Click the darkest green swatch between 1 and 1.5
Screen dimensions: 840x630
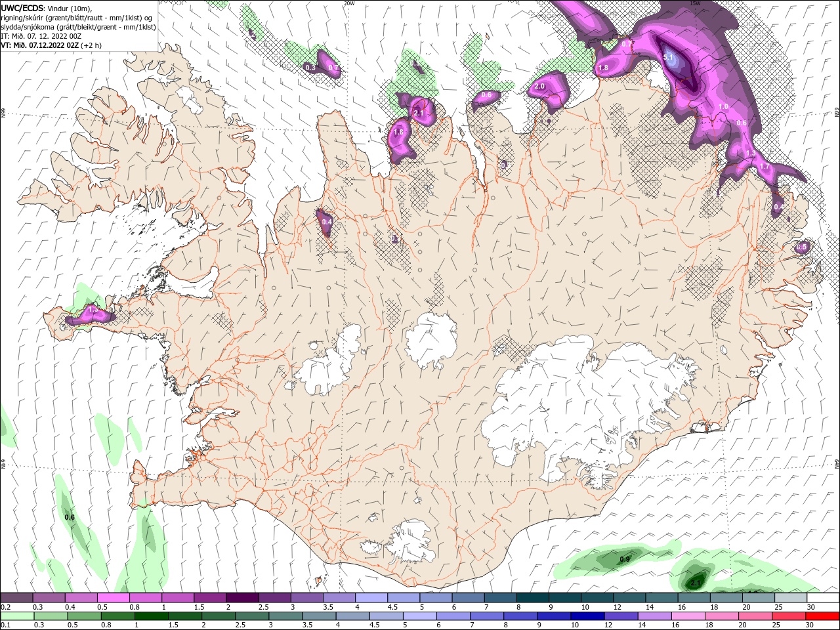pyautogui.click(x=152, y=616)
